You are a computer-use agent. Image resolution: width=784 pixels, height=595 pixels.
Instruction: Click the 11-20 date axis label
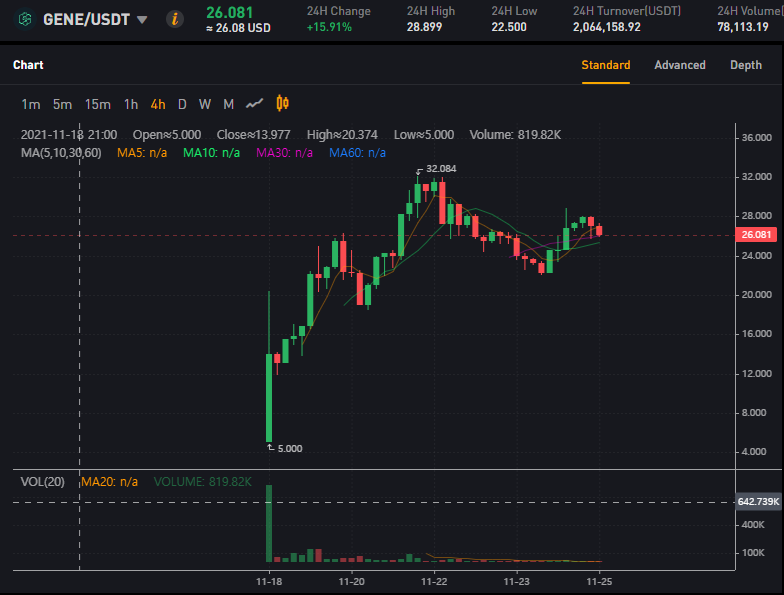(x=352, y=582)
